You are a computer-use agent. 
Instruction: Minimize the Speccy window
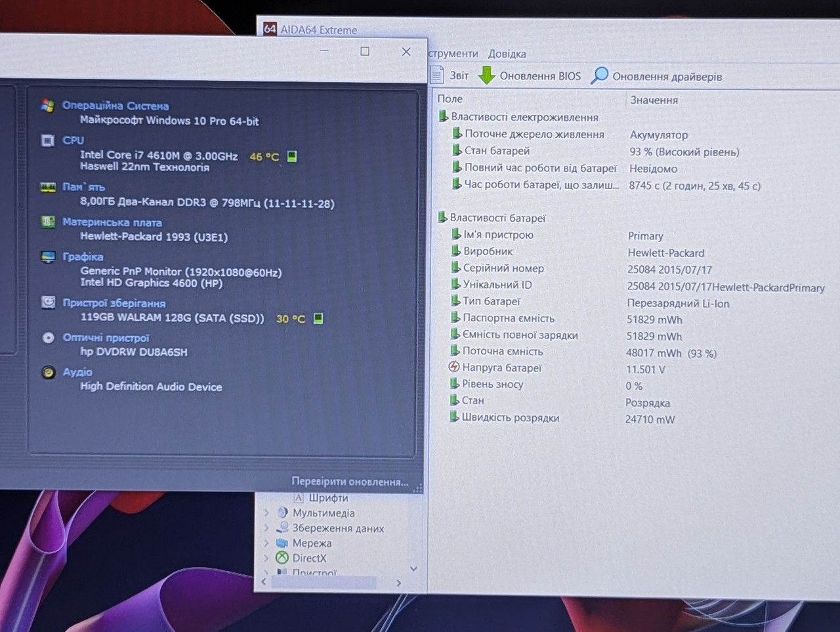tap(324, 51)
